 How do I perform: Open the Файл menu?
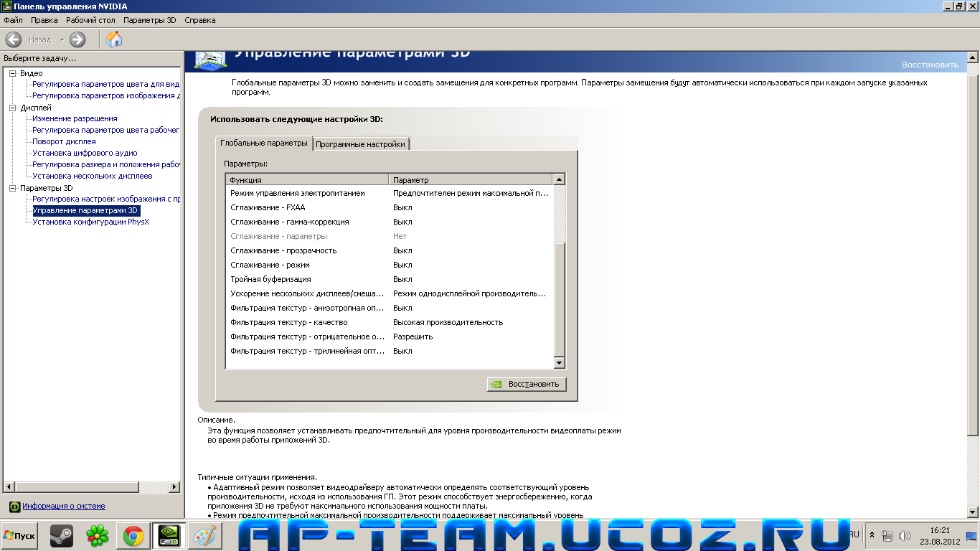click(x=13, y=20)
